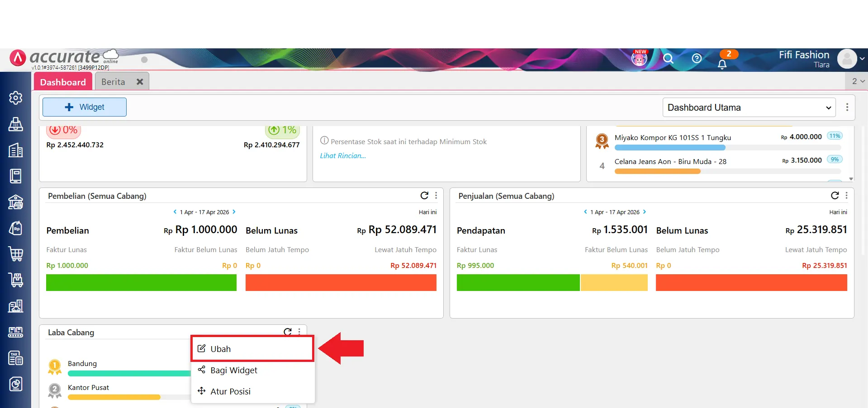This screenshot has width=868, height=408.
Task: Choose Bagi Widget from the menu
Action: (x=252, y=370)
